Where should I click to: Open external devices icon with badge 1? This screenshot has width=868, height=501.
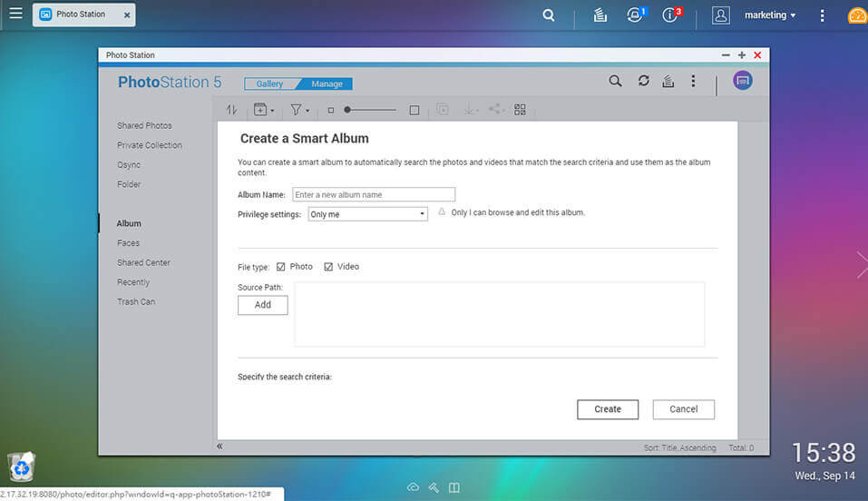click(636, 15)
